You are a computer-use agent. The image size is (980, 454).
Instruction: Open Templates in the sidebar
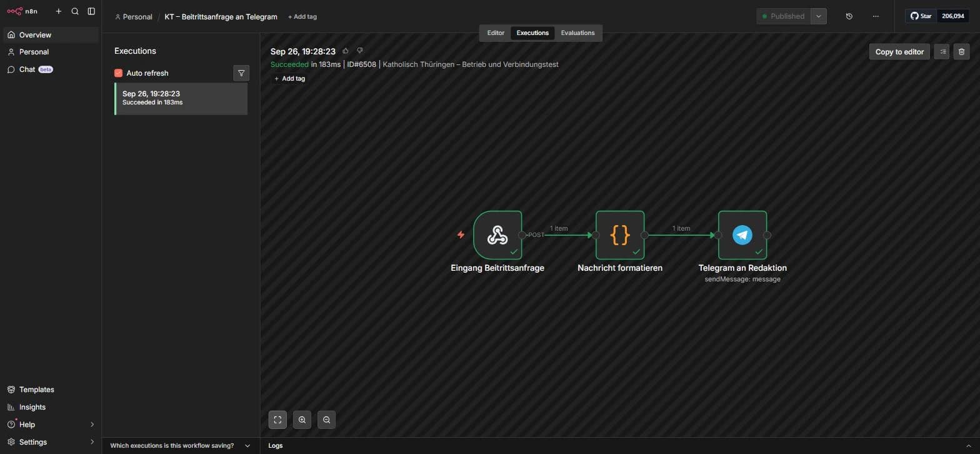coord(51,390)
